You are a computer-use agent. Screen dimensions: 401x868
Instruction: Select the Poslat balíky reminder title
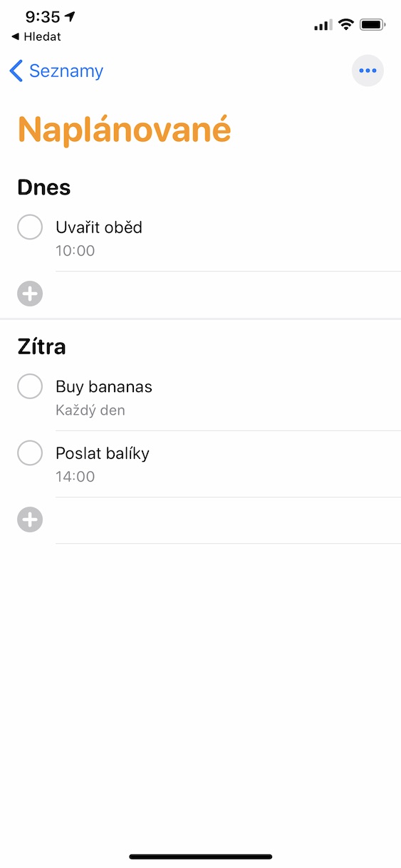(x=103, y=453)
